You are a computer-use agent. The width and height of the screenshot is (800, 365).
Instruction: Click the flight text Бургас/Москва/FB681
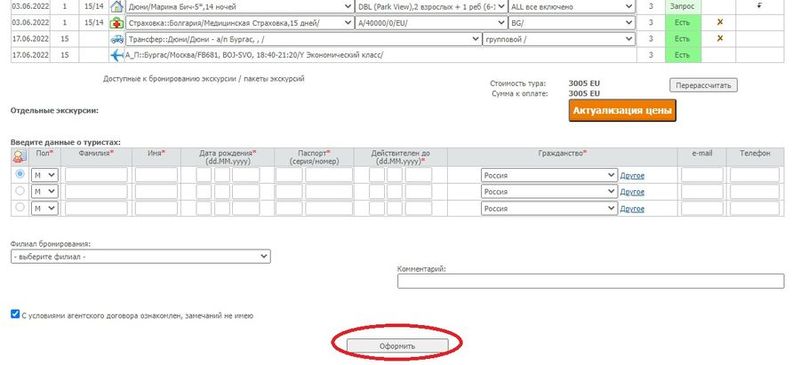coord(254,55)
